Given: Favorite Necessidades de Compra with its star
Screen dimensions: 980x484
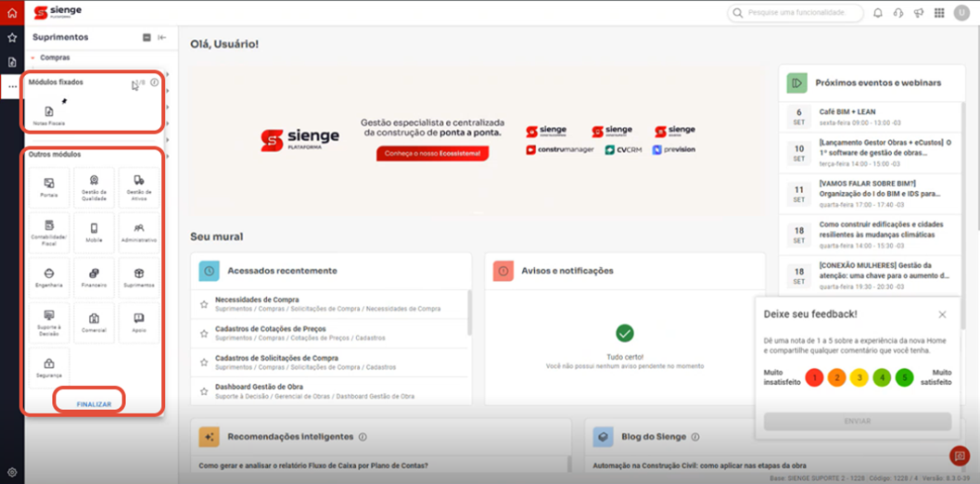Looking at the screenshot, I should 204,304.
